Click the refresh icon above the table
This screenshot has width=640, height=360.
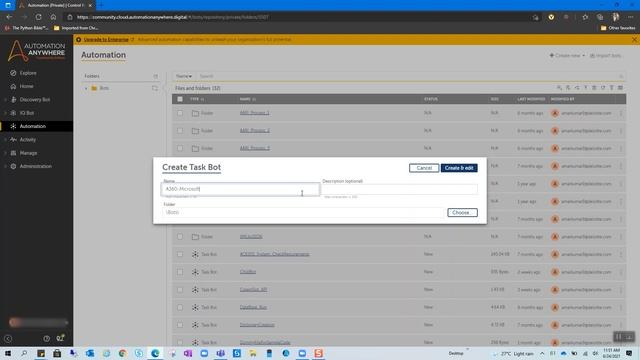click(x=603, y=88)
